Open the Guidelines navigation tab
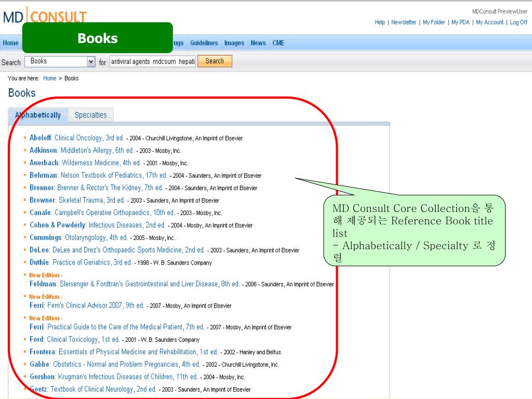The width and height of the screenshot is (532, 399). 204,43
